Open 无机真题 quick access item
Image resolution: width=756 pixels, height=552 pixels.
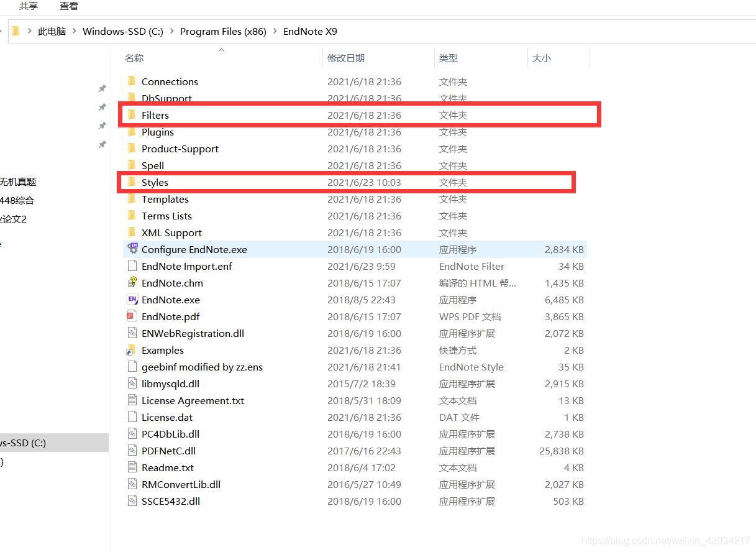pos(18,182)
